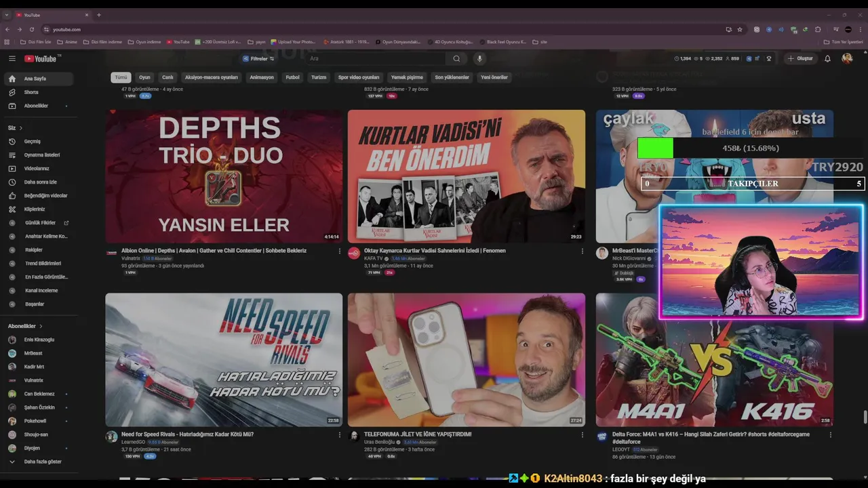Screen dimensions: 868x488
Task: Bookmark this page with star icon
Action: (740, 29)
